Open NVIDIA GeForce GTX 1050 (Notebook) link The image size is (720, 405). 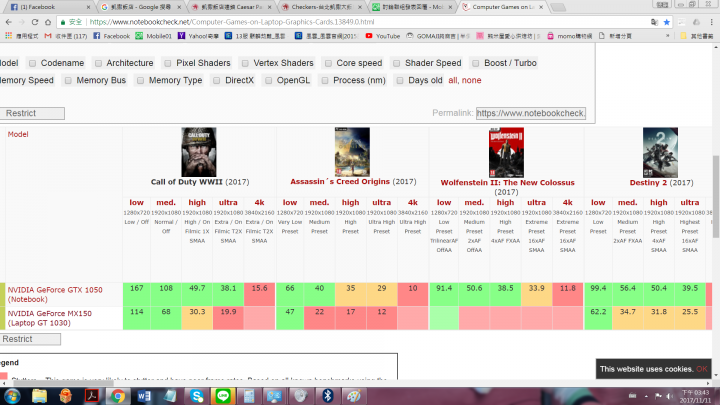pyautogui.click(x=55, y=295)
